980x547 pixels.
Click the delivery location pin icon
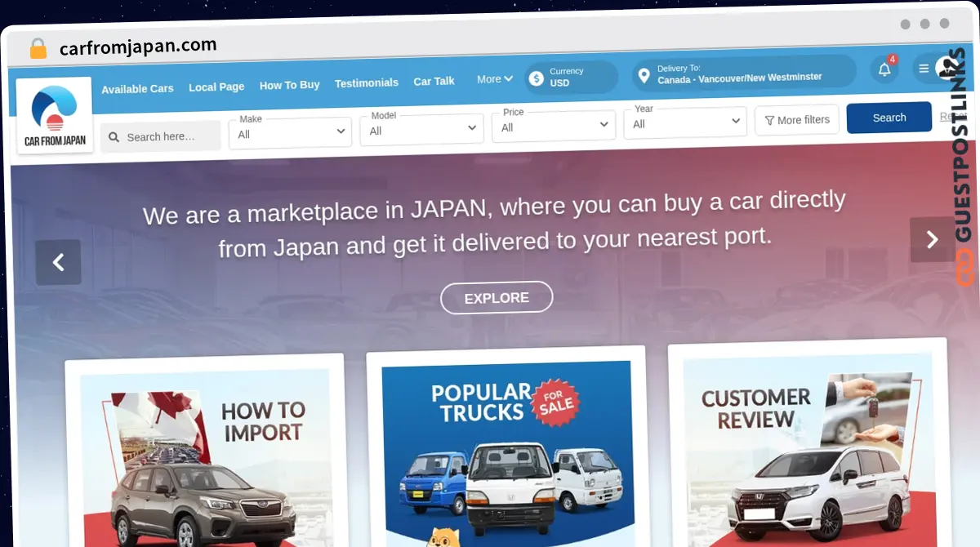pyautogui.click(x=644, y=76)
